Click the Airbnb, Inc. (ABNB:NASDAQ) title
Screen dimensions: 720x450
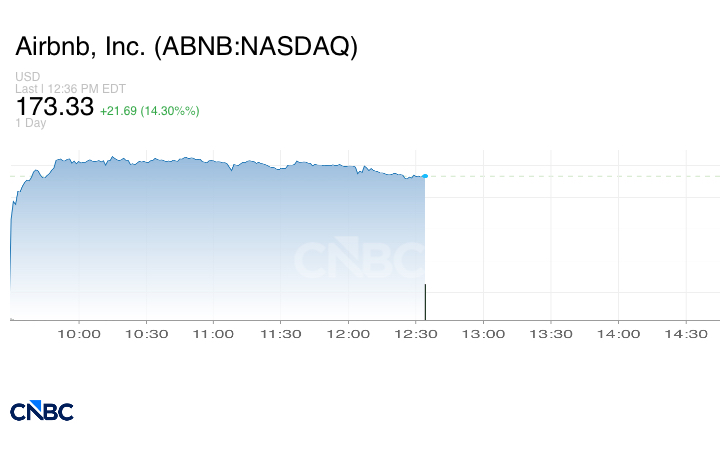click(x=186, y=46)
